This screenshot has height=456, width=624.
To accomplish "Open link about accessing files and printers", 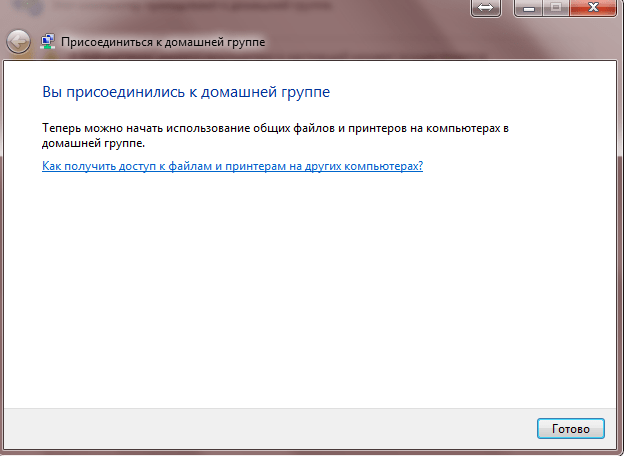I will point(232,166).
